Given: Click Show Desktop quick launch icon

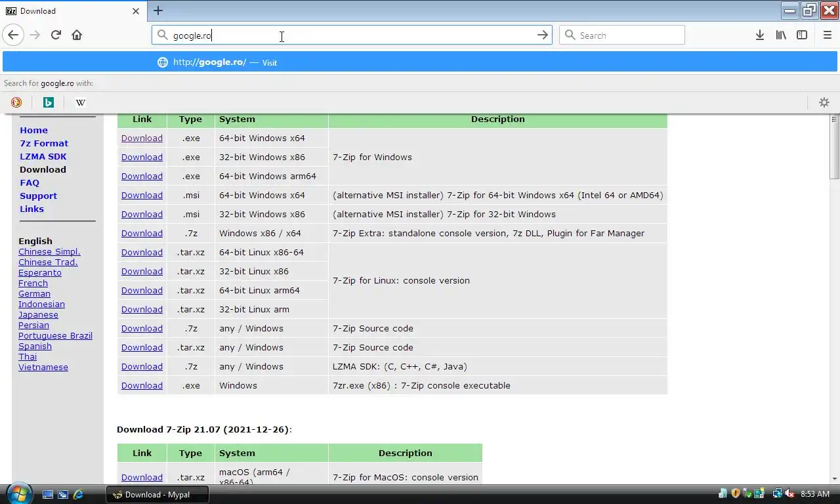Looking at the screenshot, I should pyautogui.click(x=48, y=494).
